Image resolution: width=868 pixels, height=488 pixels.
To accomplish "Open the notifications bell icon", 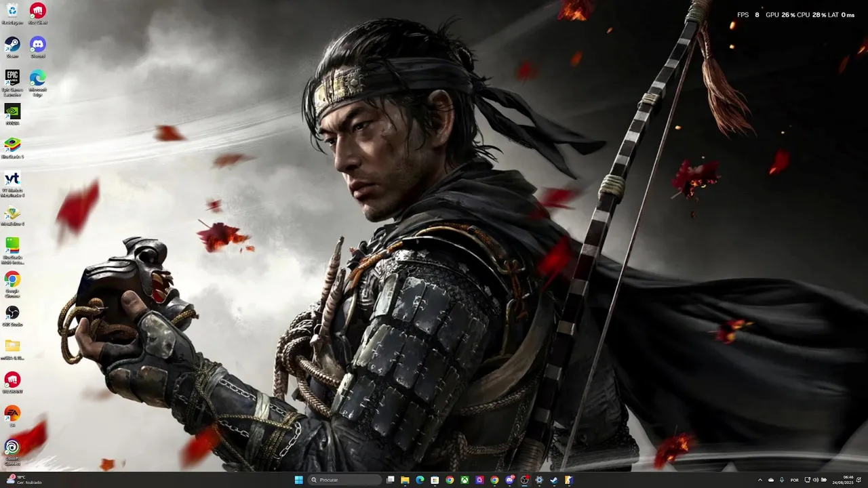I will 859,480.
